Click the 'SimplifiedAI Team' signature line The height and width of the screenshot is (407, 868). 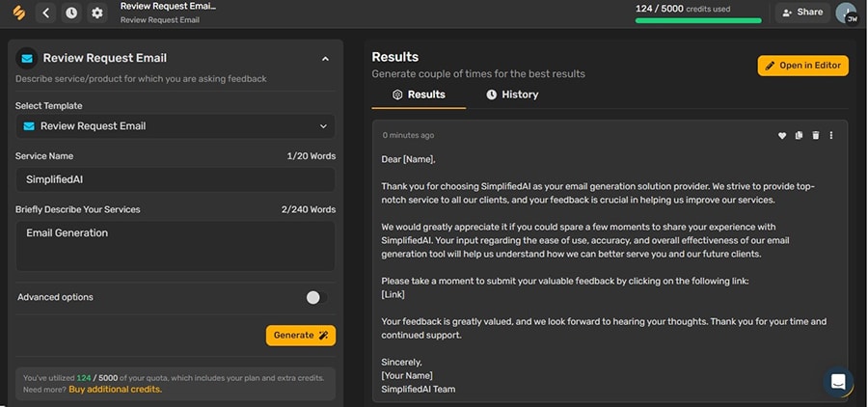[418, 390]
